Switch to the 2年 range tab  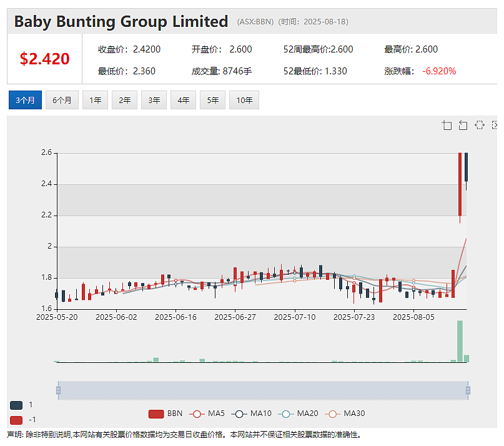pos(124,100)
